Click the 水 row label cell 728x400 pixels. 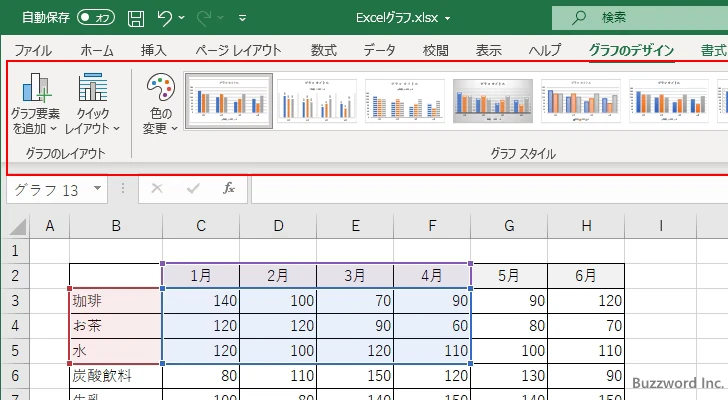click(x=116, y=351)
